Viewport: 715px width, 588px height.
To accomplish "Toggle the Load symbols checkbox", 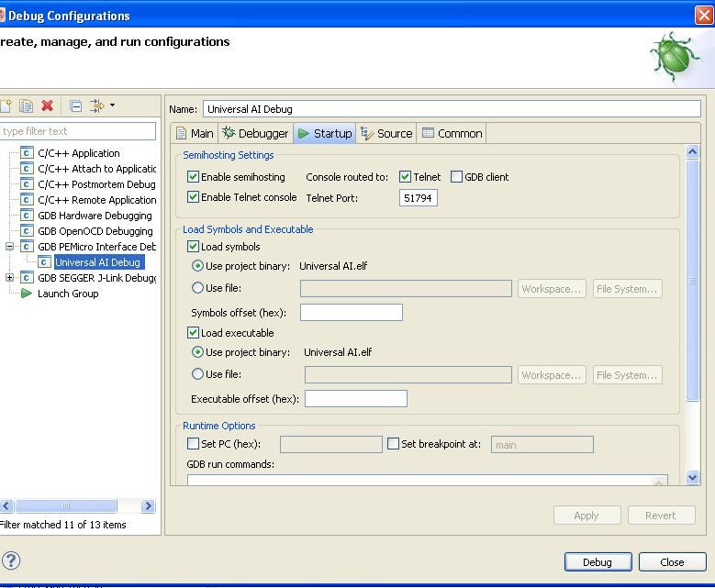I will [x=193, y=247].
